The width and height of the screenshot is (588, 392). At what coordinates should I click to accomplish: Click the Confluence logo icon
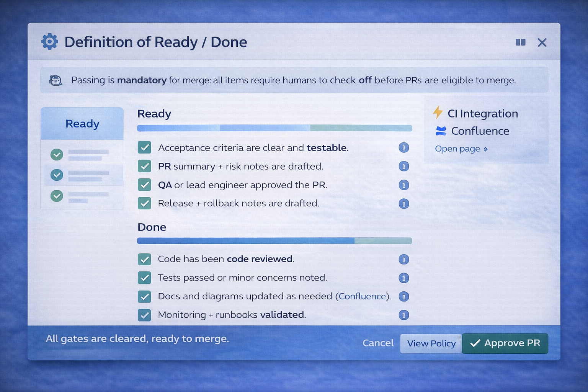point(441,131)
